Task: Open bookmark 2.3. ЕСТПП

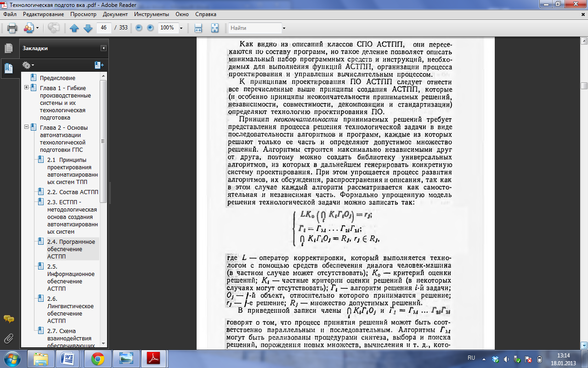Action: pyautogui.click(x=73, y=217)
